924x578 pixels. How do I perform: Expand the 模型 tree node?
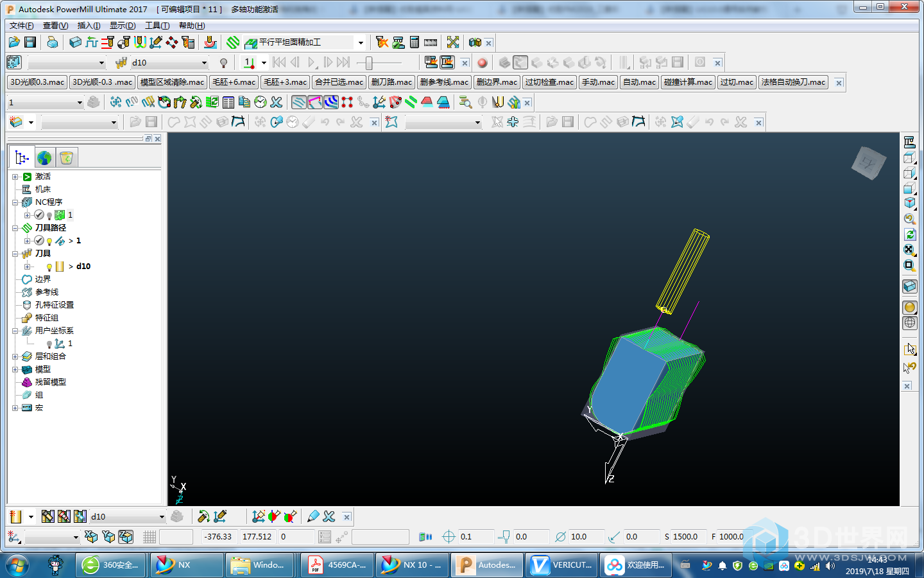pos(15,369)
